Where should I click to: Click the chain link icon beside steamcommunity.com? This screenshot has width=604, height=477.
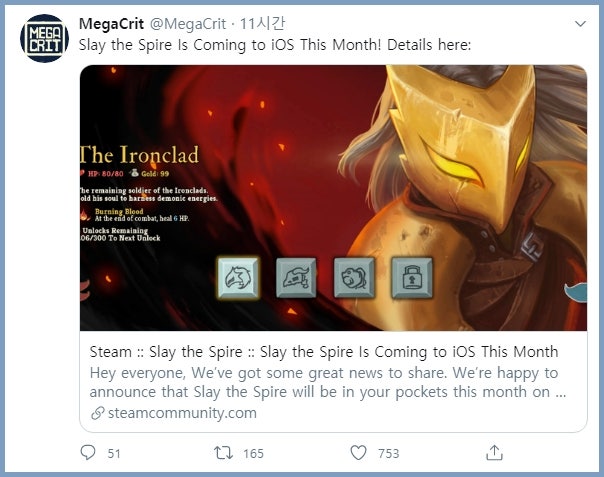[x=97, y=413]
